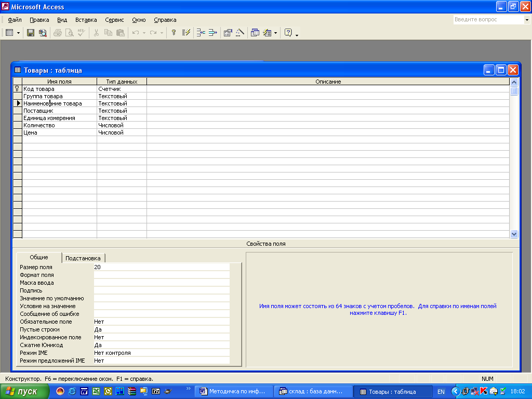Screen dimensions: 532x399
Task: Launch Internet Explorer from quick launch
Action: [x=72, y=392]
